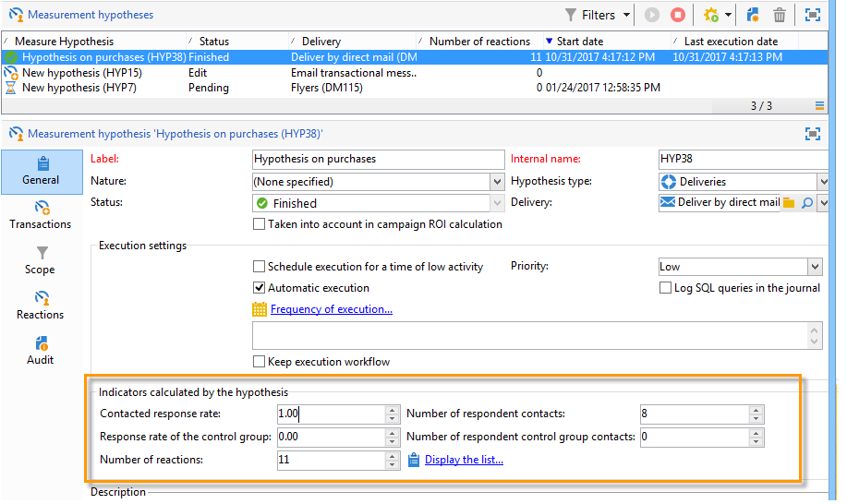847x504 pixels.
Task: Click the fullscreen icon in hypothesis detail header
Action: point(813,133)
